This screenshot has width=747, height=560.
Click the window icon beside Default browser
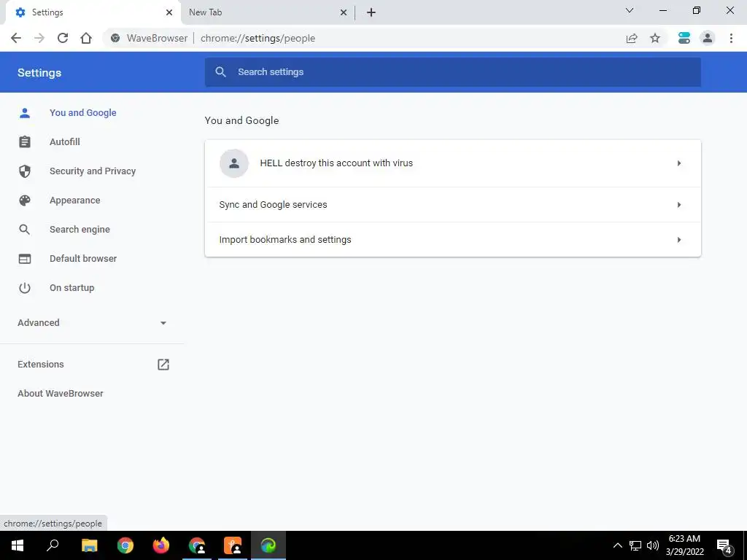(25, 259)
